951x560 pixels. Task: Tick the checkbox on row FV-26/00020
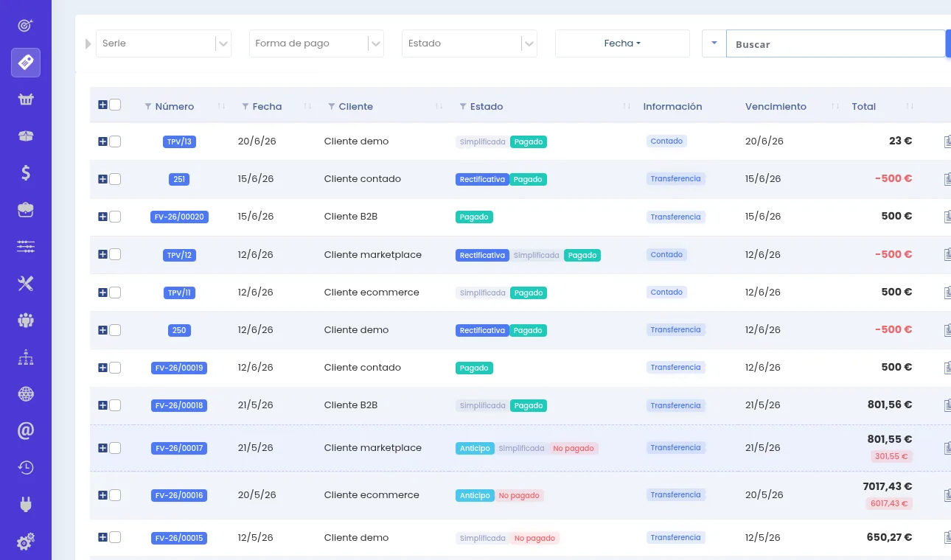(115, 217)
